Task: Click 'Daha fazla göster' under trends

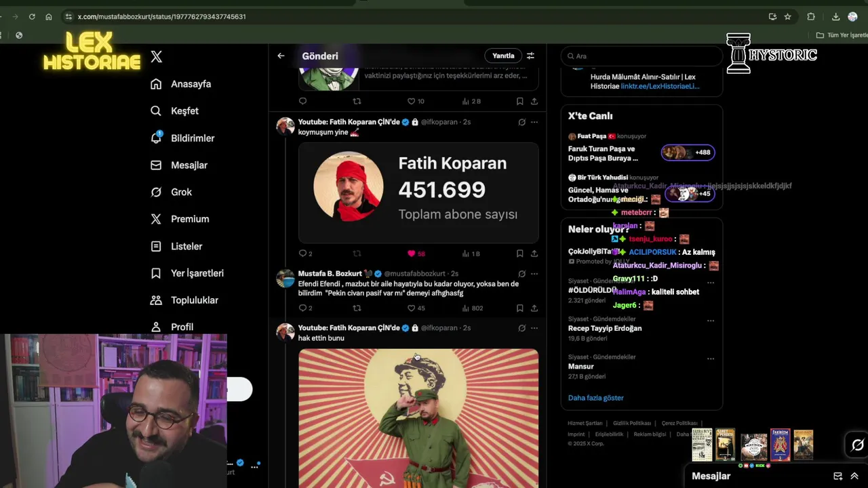Action: [595, 398]
